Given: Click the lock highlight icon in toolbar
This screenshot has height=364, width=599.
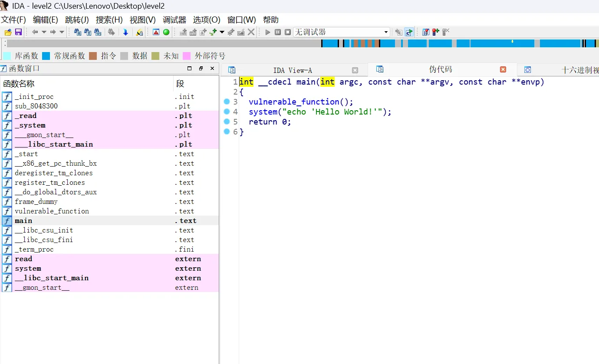Looking at the screenshot, I should pos(139,32).
